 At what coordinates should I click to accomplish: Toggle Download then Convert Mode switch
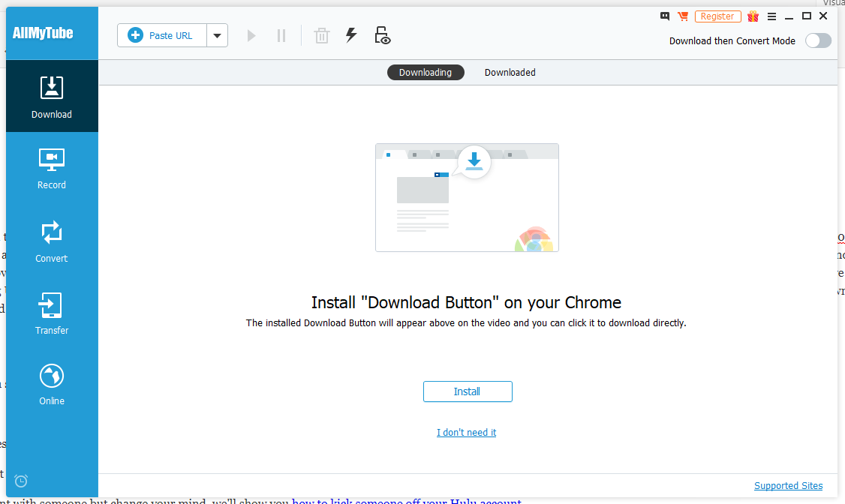[818, 41]
